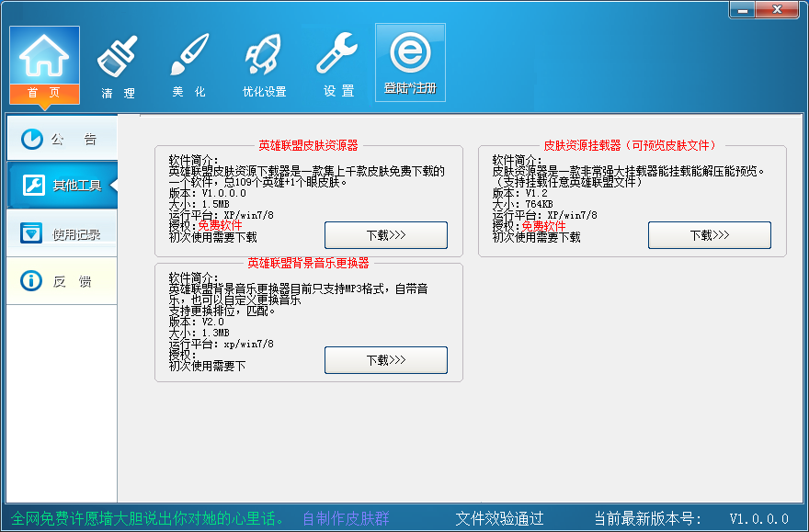Image resolution: width=809 pixels, height=532 pixels.
Task: Select the 清理 cleaning brush tool
Action: coord(118,65)
